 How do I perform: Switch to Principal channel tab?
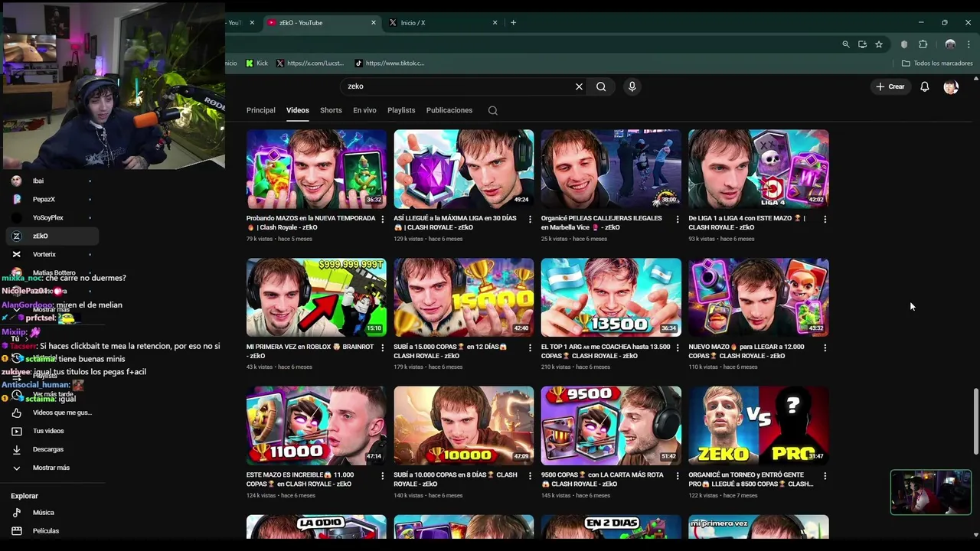coord(260,110)
